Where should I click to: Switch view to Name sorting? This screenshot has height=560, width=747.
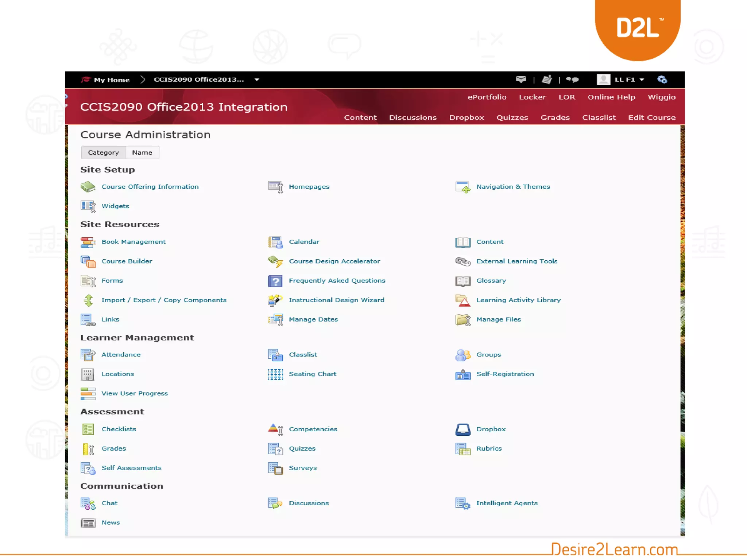coord(142,152)
